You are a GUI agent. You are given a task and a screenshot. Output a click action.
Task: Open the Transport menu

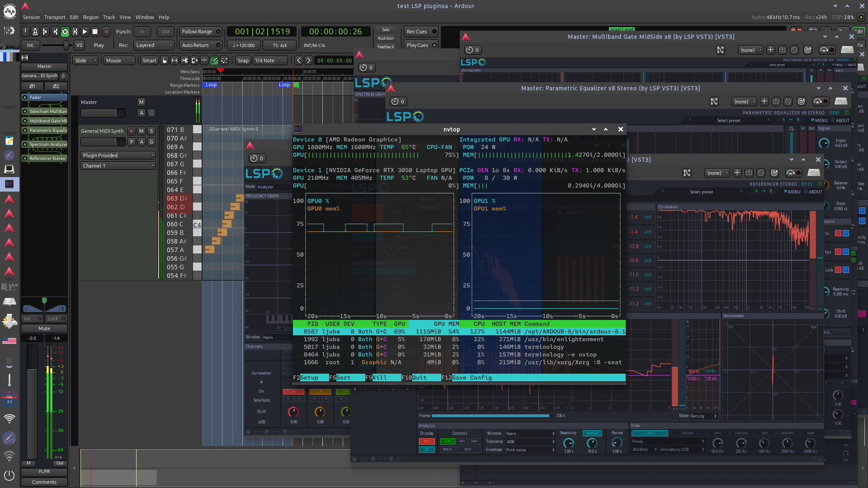click(55, 17)
